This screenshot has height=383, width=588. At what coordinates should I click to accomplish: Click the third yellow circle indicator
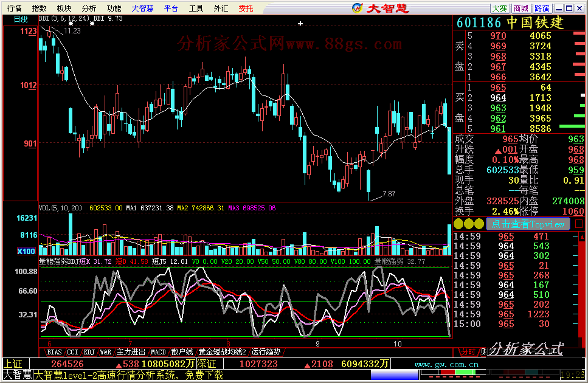[479, 224]
